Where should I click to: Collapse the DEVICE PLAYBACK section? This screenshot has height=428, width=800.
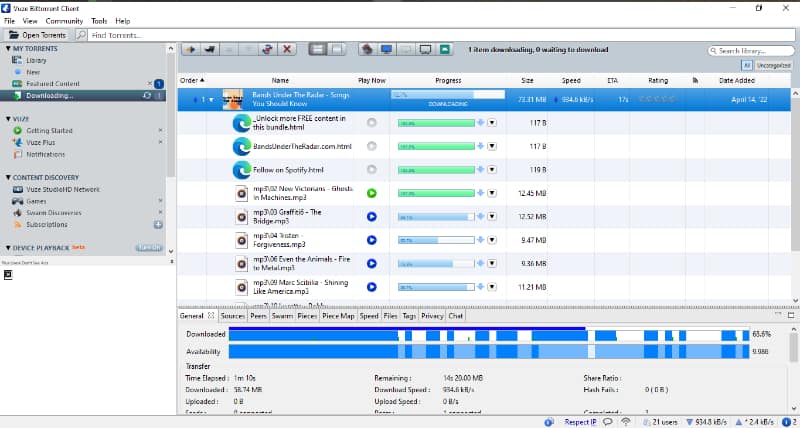pos(8,248)
